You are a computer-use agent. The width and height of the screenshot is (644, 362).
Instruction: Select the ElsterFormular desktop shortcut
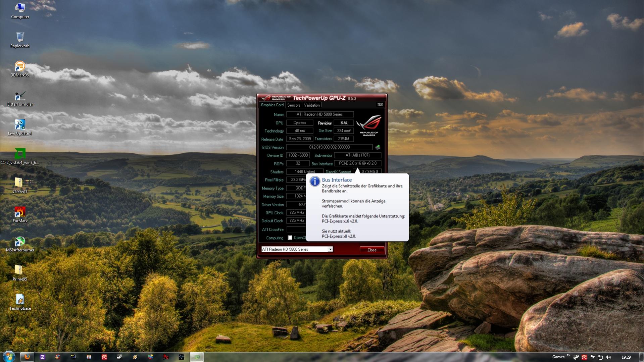[20, 98]
